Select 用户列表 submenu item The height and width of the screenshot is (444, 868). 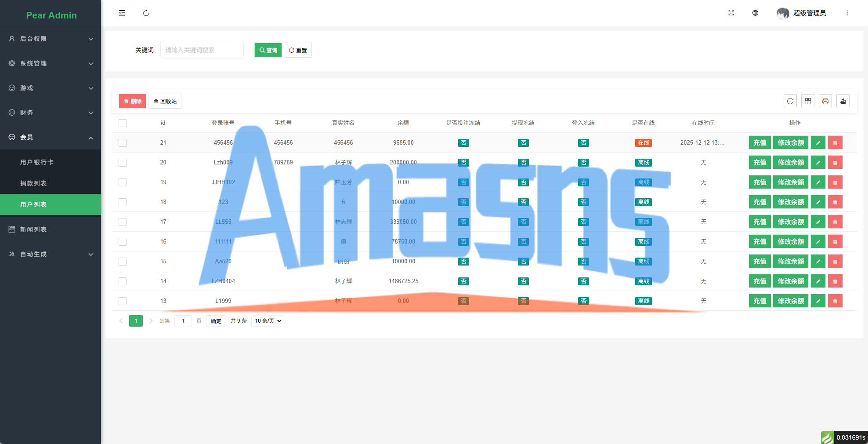(51, 204)
